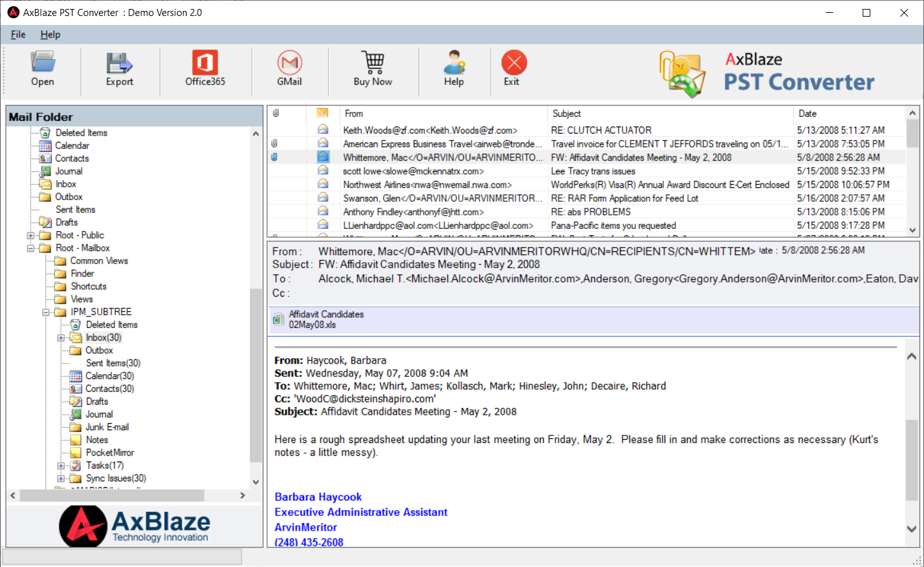
Task: Click the red Exit icon
Action: point(514,63)
